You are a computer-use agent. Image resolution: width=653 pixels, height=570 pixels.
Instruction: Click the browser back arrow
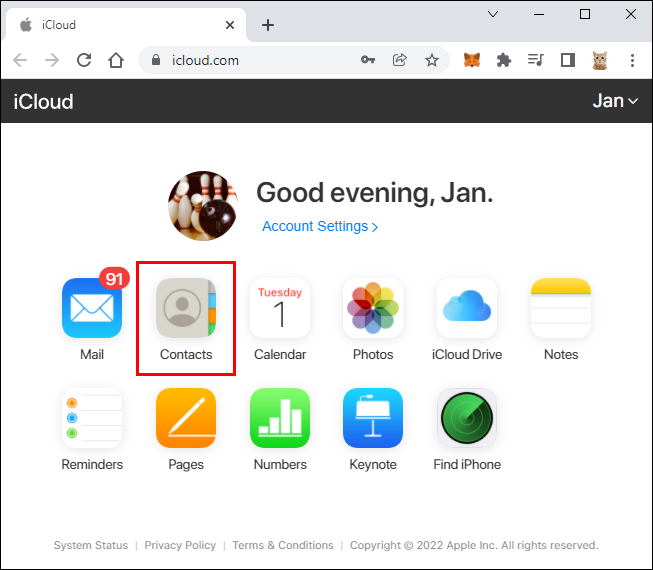pos(20,60)
